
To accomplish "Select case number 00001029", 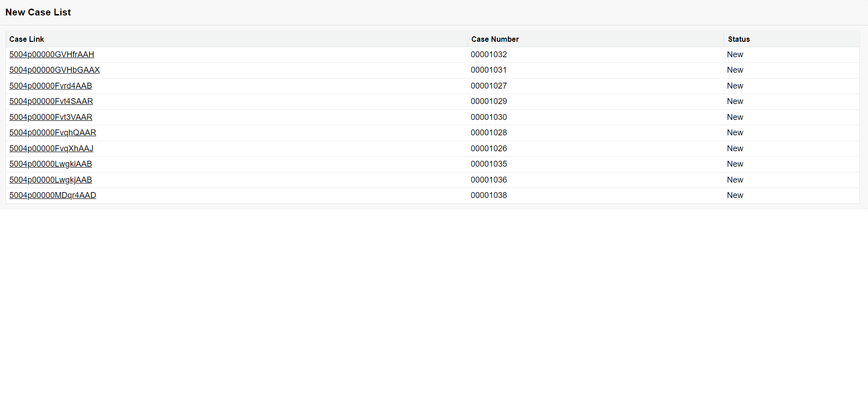I will click(489, 101).
